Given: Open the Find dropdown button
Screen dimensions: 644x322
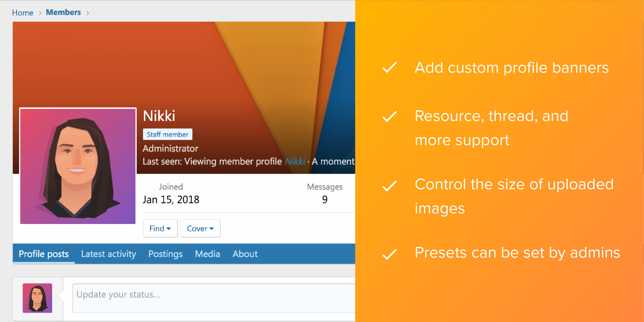Looking at the screenshot, I should [x=160, y=228].
